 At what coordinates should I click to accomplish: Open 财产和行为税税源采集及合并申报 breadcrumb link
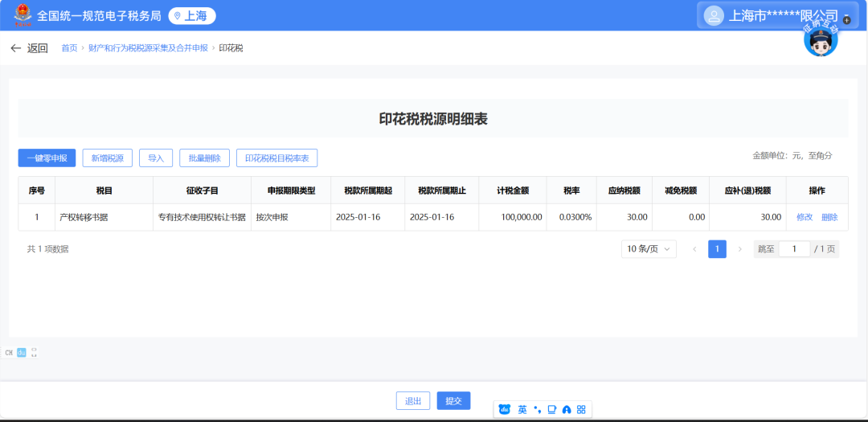coord(148,48)
